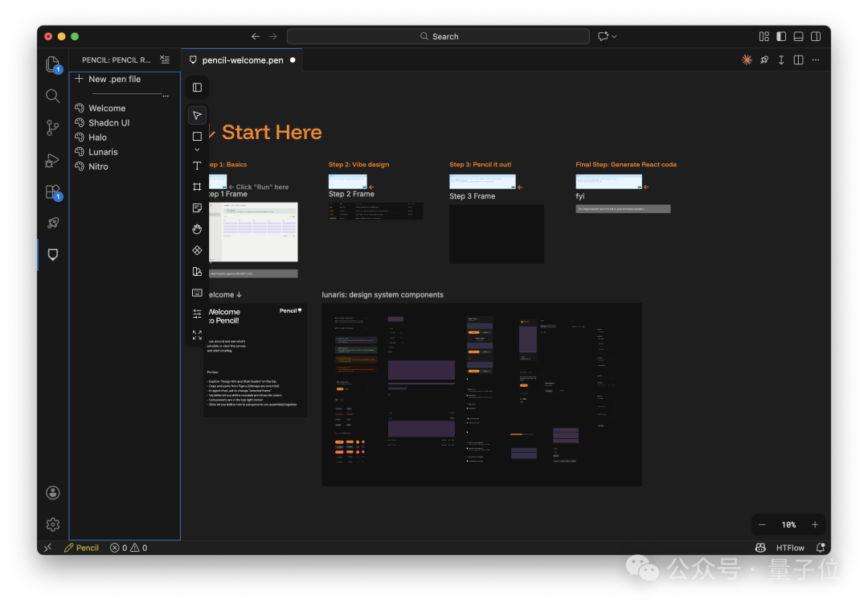Click the Claude starburst icon in editor actions
This screenshot has height=604, width=868.
point(747,60)
